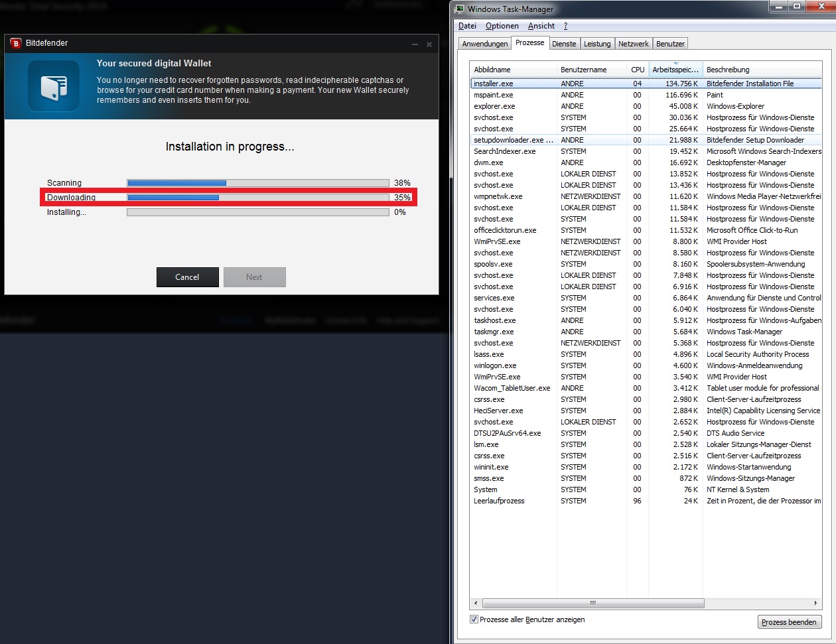Maximize the Windows Task-Manager window
This screenshot has height=644, width=836.
click(796, 7)
